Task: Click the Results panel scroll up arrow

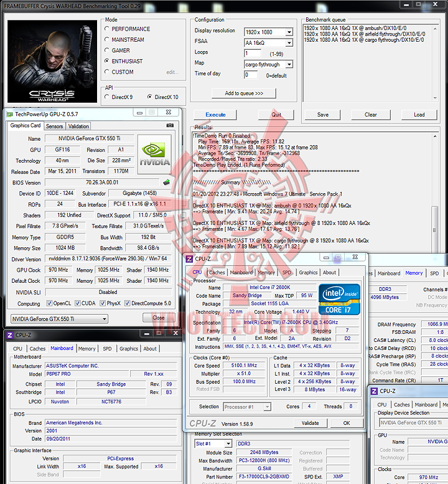Action: (x=435, y=136)
